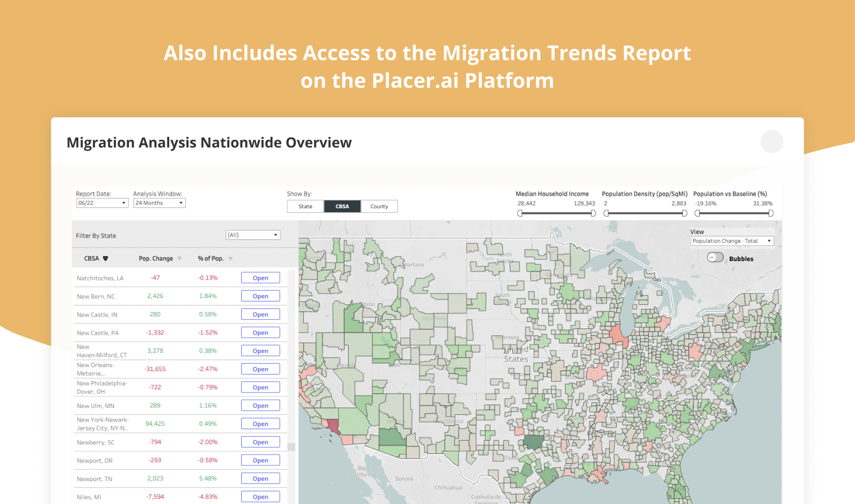
Task: Open the New Castle, PA report
Action: coord(261,333)
